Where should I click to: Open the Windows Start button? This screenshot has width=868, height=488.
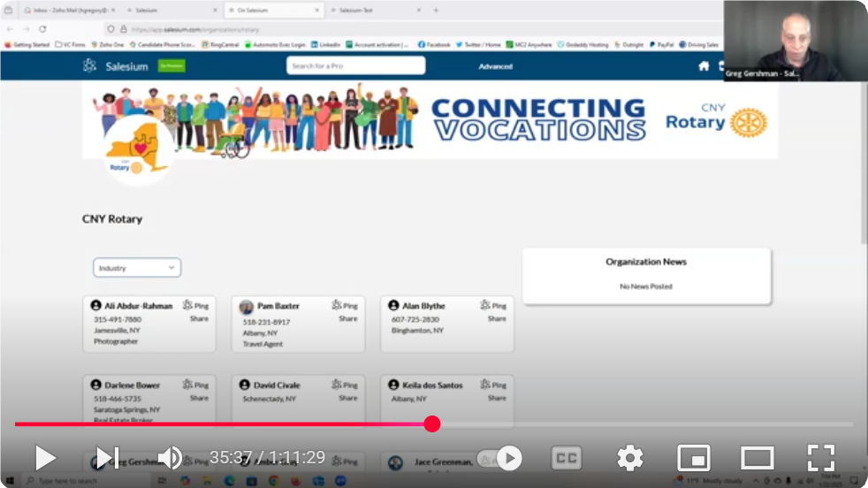pos(10,481)
